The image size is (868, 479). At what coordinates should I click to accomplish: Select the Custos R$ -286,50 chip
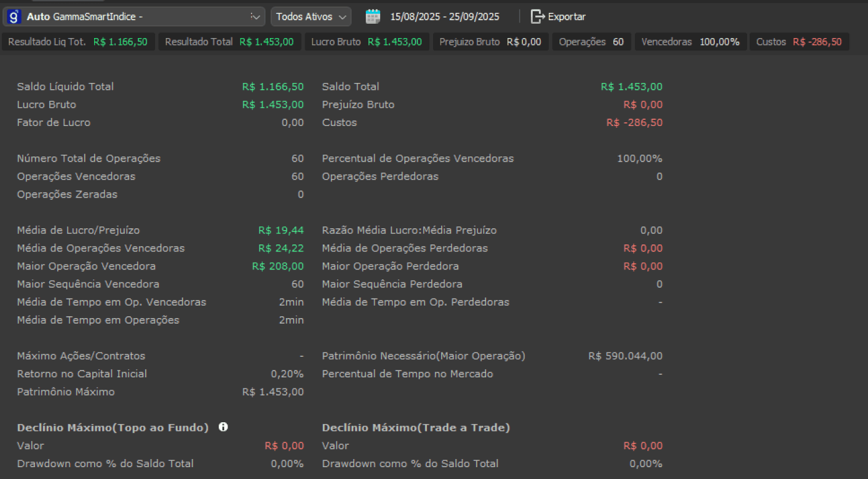point(798,42)
